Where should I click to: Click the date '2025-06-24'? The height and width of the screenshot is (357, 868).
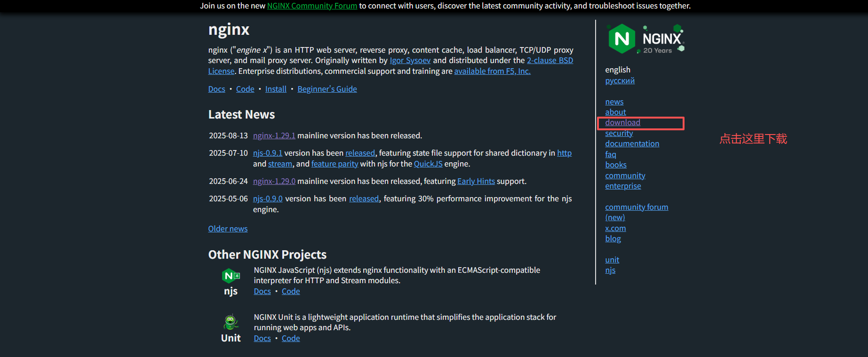(x=228, y=181)
